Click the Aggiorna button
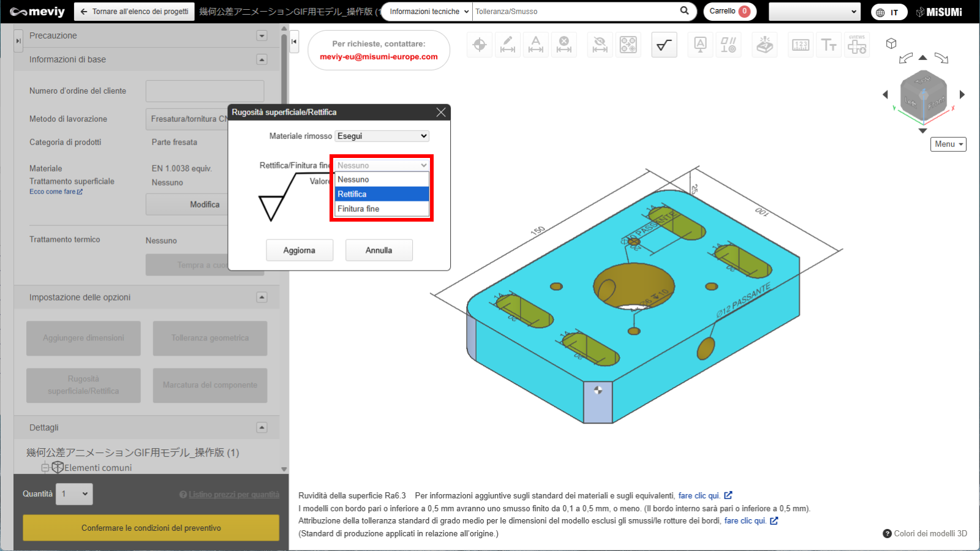The height and width of the screenshot is (551, 980). pos(300,250)
